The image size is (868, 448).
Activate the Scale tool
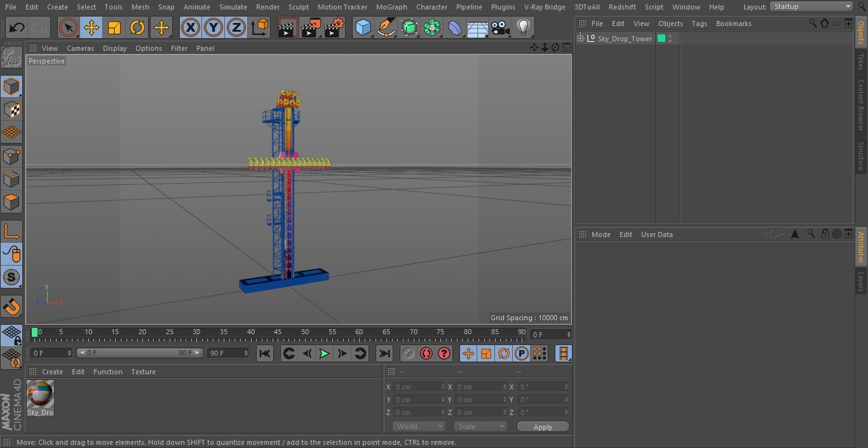[x=114, y=27]
